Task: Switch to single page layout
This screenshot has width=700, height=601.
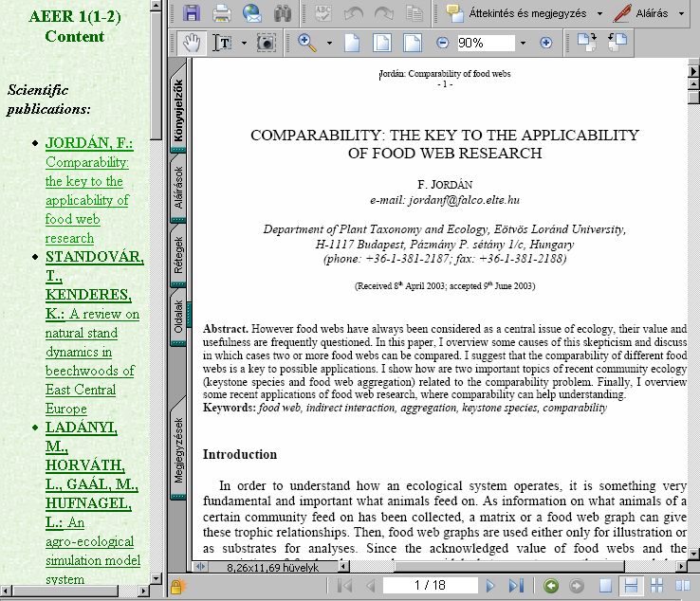Action: (x=605, y=585)
